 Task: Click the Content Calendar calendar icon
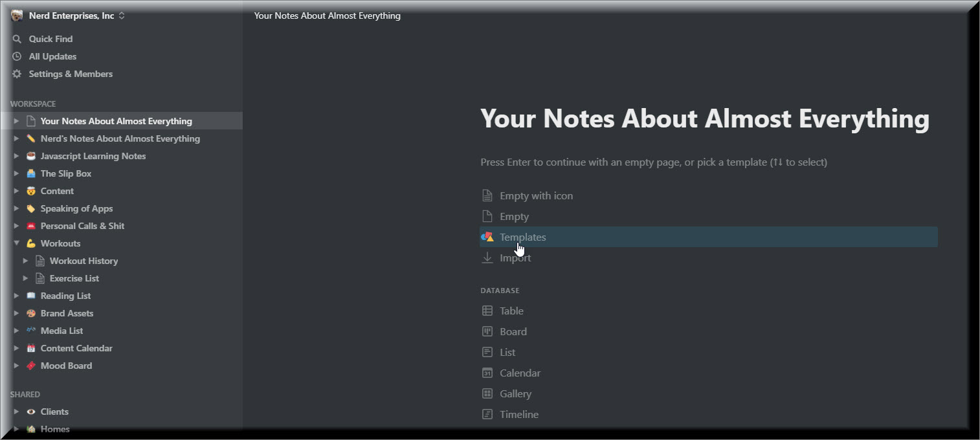click(x=30, y=348)
